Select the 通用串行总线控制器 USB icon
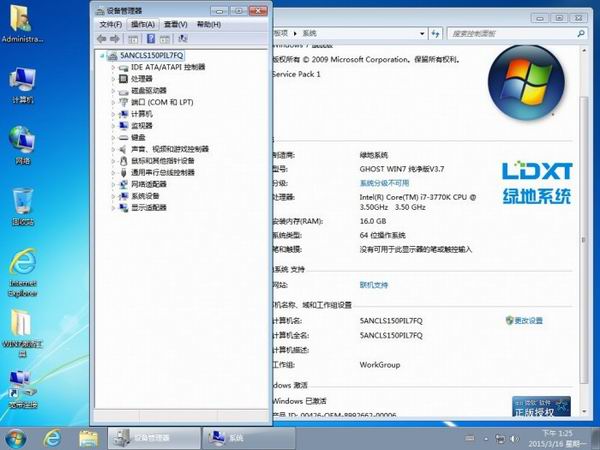The width and height of the screenshot is (600, 450). 123,173
